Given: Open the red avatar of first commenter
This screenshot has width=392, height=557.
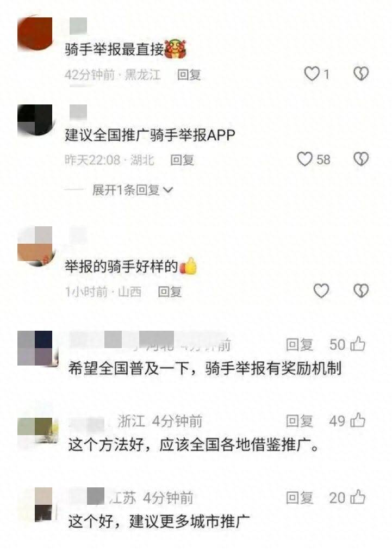Looking at the screenshot, I should pos(35,33).
